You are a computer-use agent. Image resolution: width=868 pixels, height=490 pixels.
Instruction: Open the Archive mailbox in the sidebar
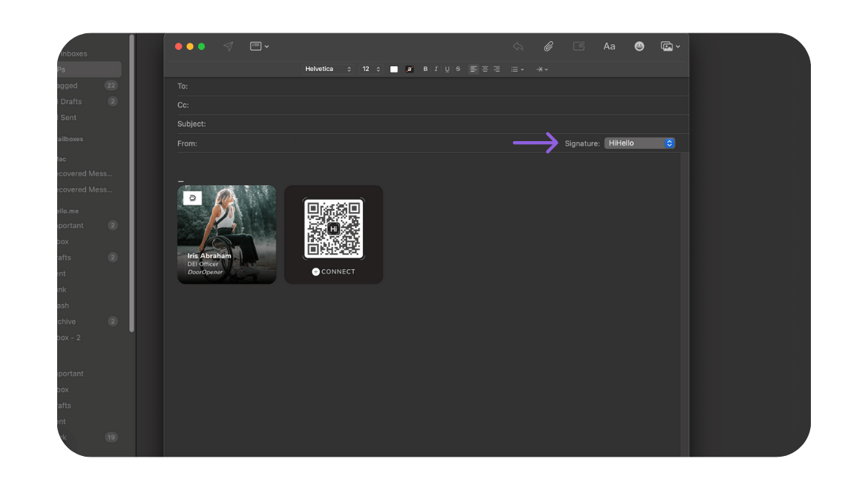(88, 321)
